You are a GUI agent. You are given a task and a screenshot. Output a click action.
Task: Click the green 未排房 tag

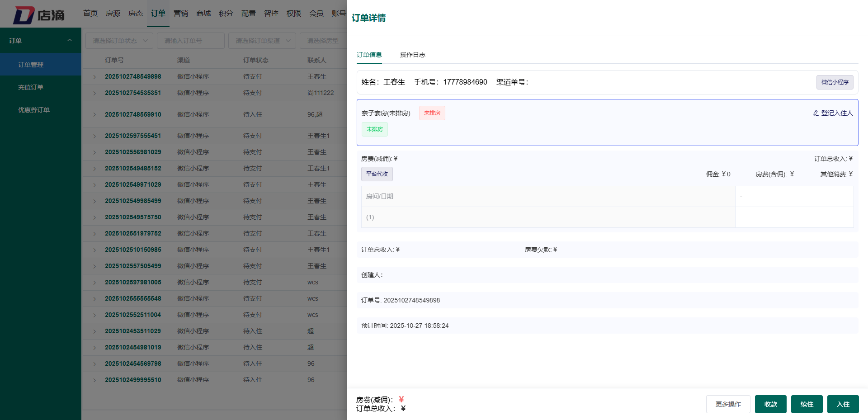[x=374, y=129]
